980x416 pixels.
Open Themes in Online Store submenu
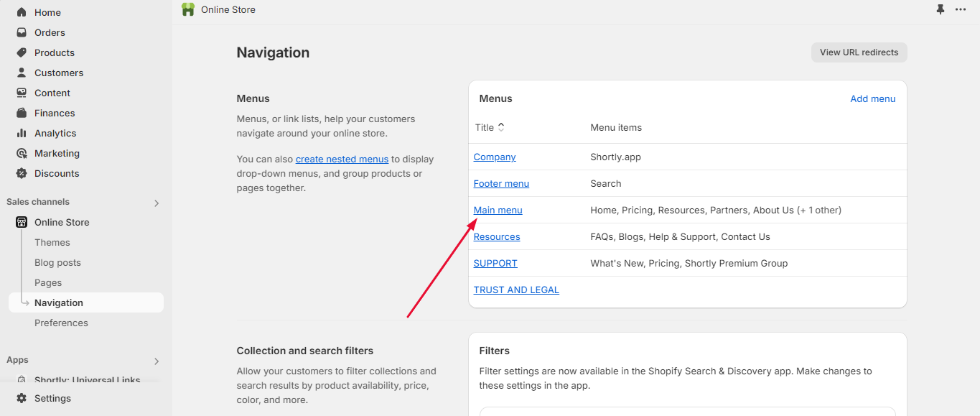(x=52, y=242)
